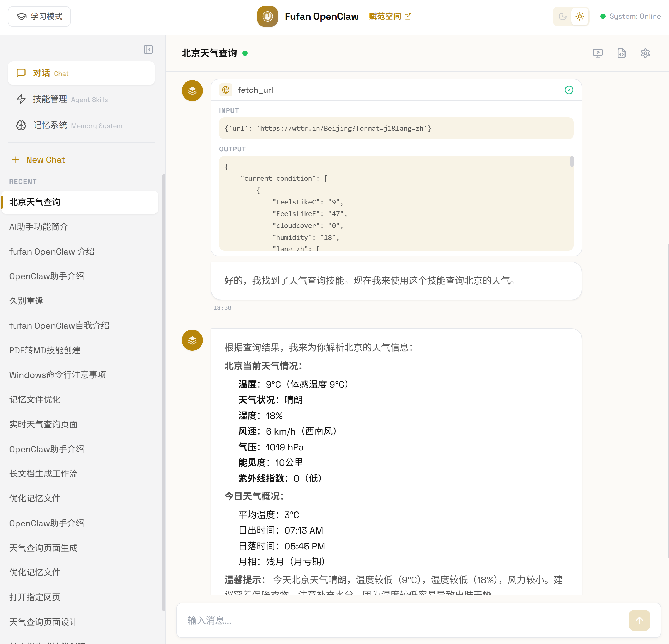Open the PDF转MD技能创建 conversation

(x=80, y=350)
